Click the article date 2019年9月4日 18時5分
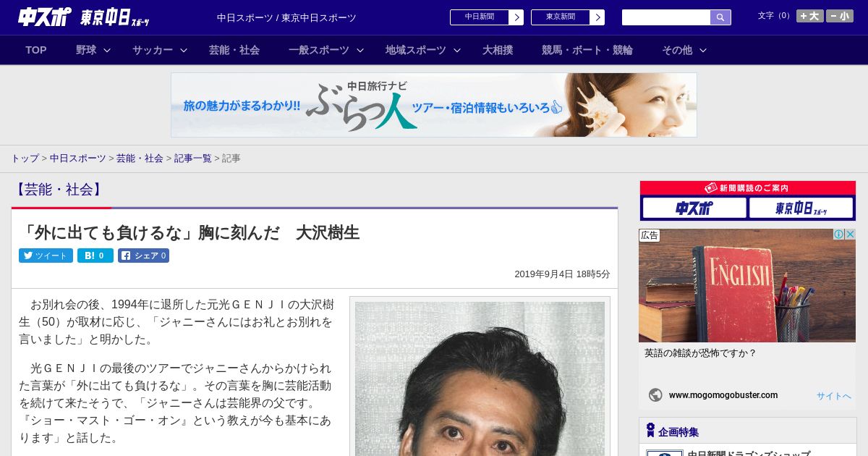Screen dimensions: 868x456 point(562,274)
